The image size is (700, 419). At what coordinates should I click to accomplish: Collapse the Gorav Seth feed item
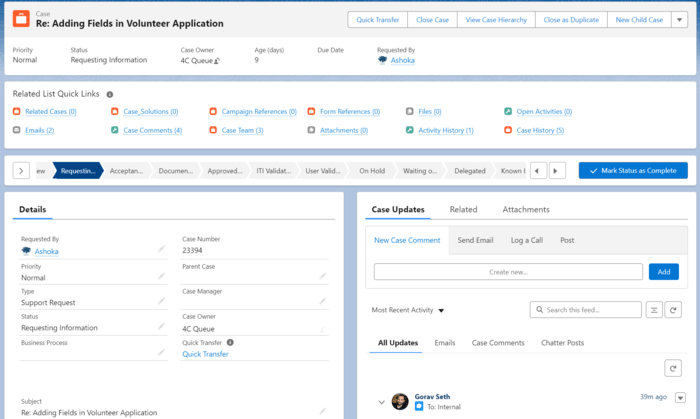tap(381, 402)
